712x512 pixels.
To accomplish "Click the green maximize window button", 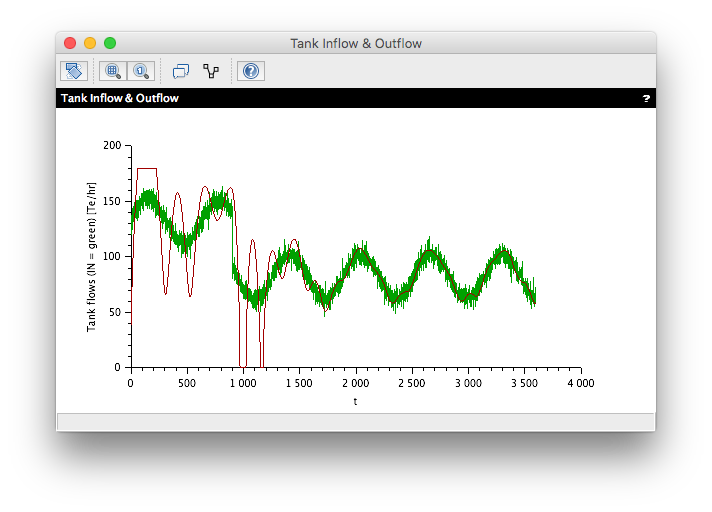I will tap(110, 43).
